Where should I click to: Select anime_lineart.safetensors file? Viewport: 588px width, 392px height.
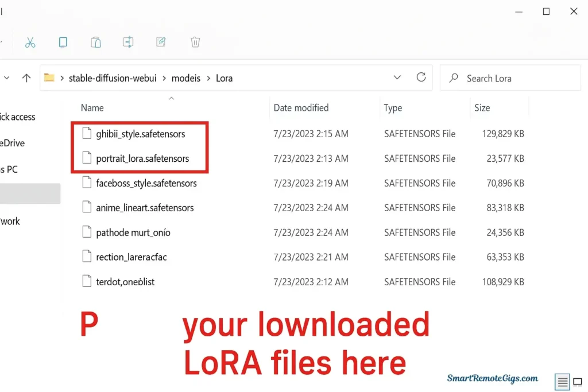coord(145,208)
